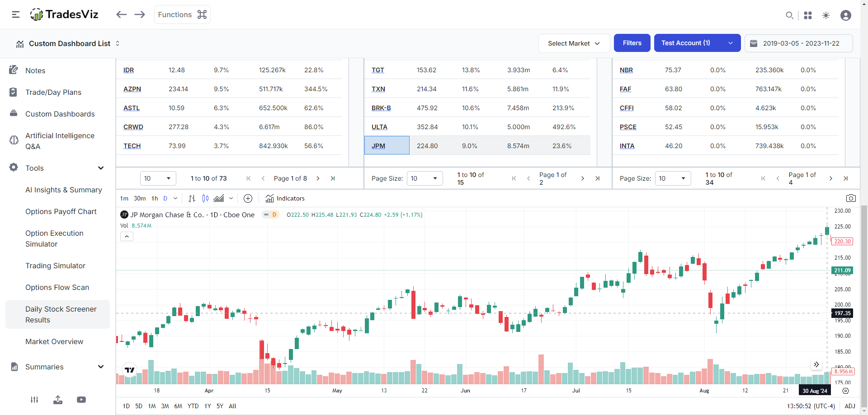Select the Options Flow Scan menu item
The width and height of the screenshot is (868, 415).
point(57,287)
